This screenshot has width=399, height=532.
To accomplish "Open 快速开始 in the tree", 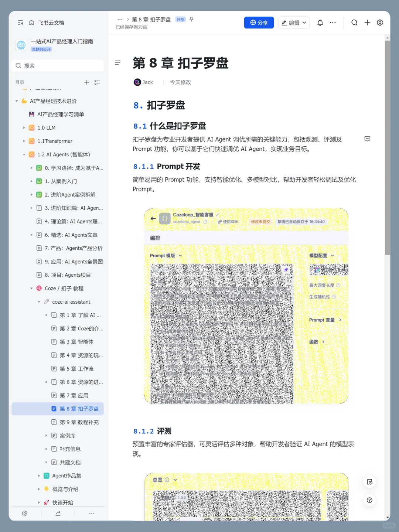I will click(58, 502).
